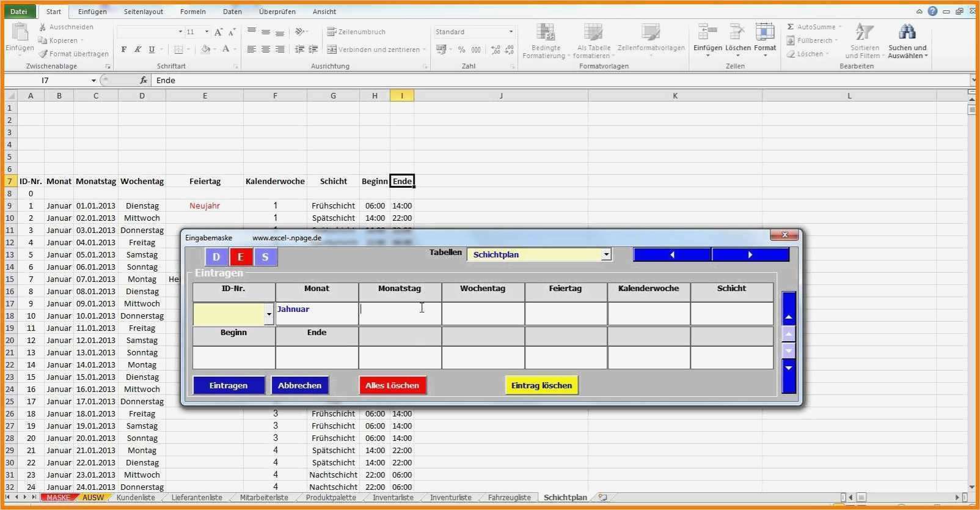This screenshot has height=510, width=980.
Task: Remove a decimal place
Action: (509, 50)
